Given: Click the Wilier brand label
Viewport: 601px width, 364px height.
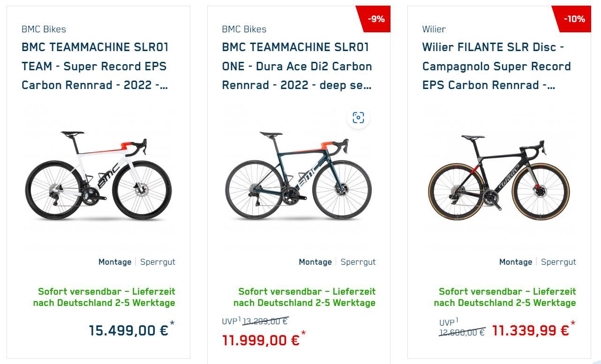Looking at the screenshot, I should [x=434, y=29].
